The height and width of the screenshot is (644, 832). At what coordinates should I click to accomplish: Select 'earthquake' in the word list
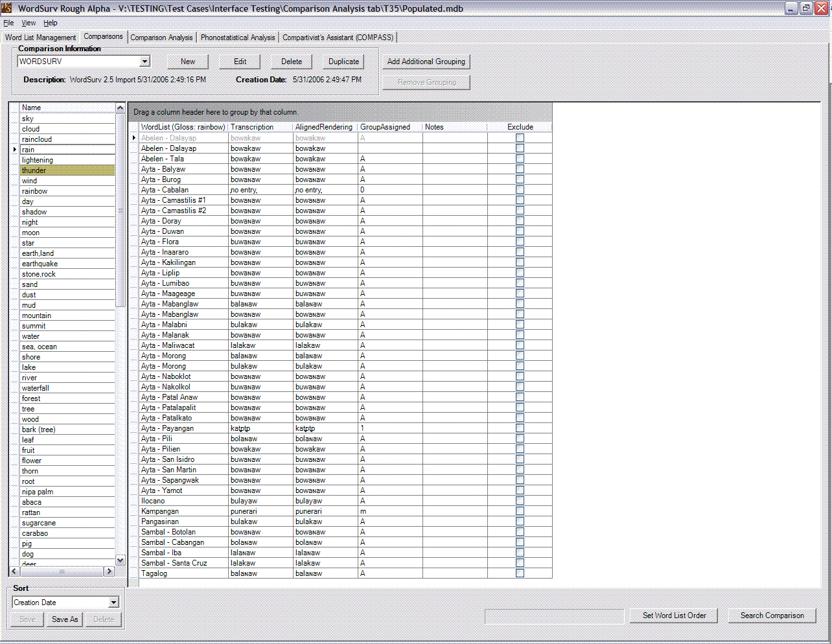(67, 264)
